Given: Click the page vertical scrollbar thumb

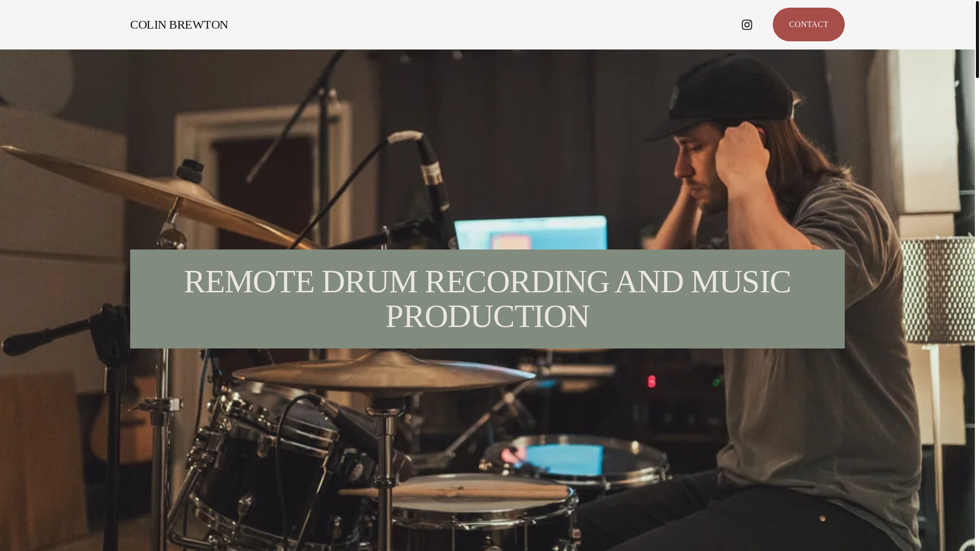Looking at the screenshot, I should 977,39.
